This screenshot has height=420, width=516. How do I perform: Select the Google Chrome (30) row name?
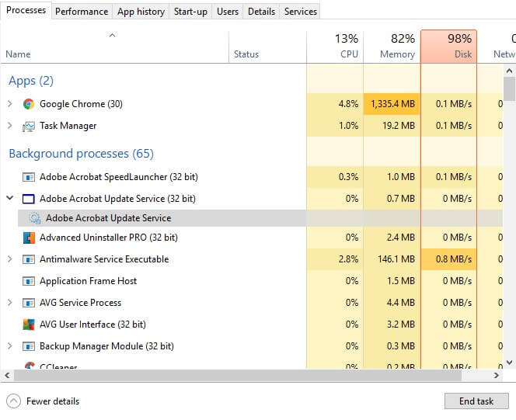(x=81, y=104)
